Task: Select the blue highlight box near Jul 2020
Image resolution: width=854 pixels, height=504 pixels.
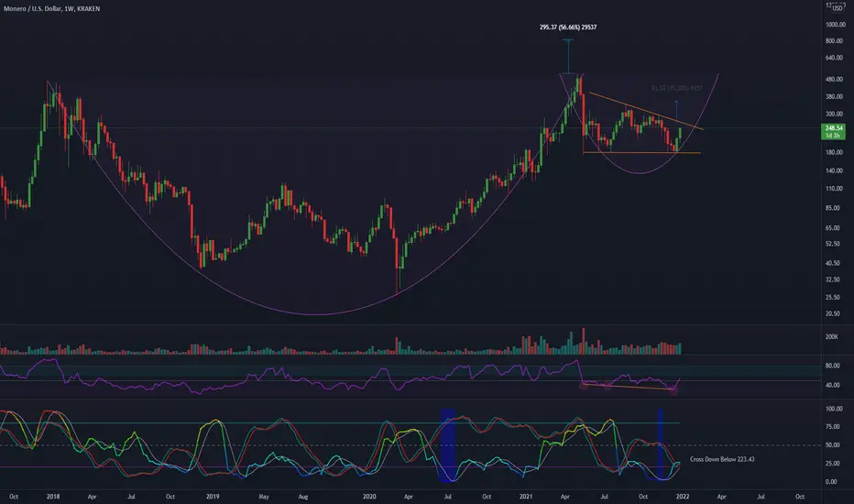Action: point(447,445)
